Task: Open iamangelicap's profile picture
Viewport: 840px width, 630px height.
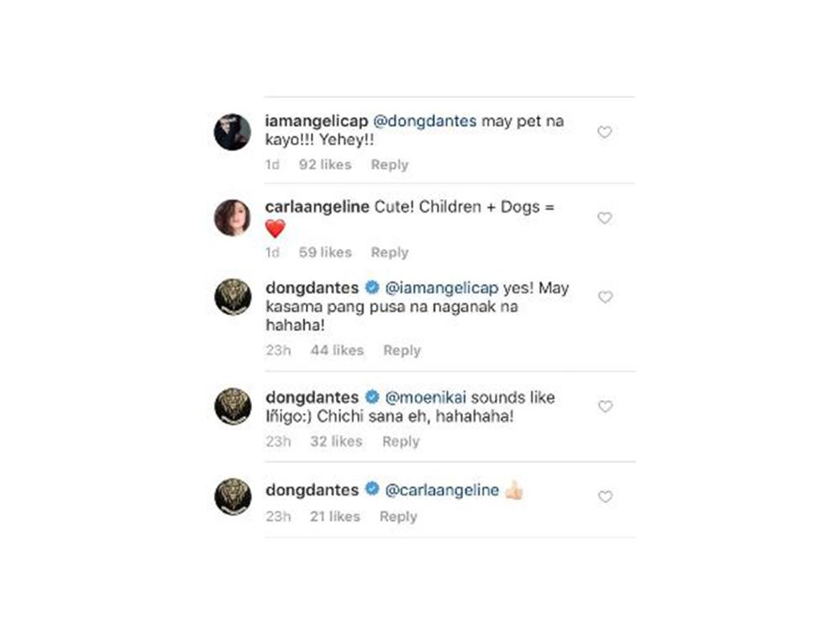Action: click(x=233, y=132)
